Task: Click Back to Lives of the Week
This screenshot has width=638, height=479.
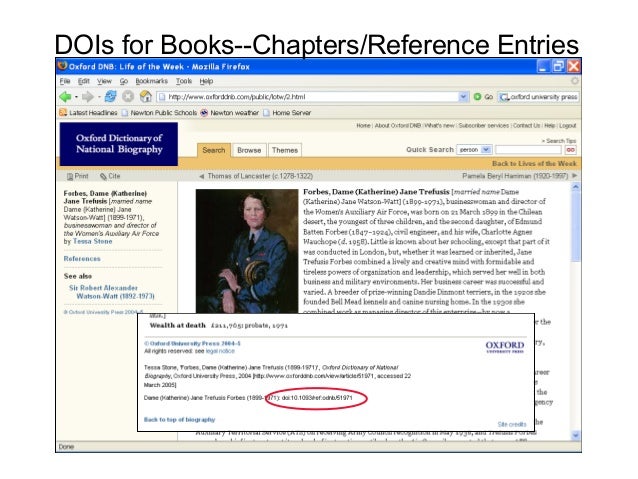Action: pos(534,164)
